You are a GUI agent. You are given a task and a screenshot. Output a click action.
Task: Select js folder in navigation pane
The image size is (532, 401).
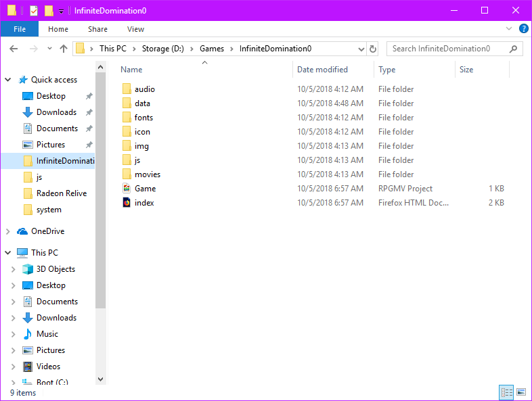[x=39, y=177]
